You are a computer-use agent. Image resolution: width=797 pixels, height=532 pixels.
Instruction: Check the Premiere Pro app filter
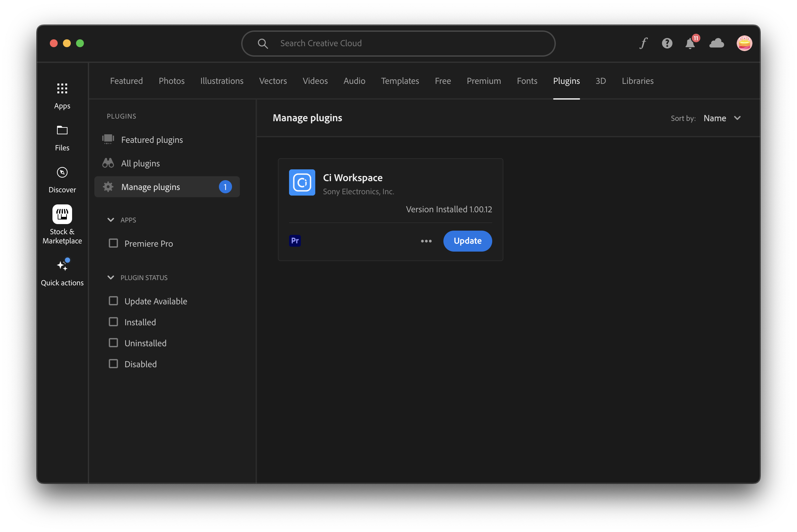pyautogui.click(x=113, y=243)
